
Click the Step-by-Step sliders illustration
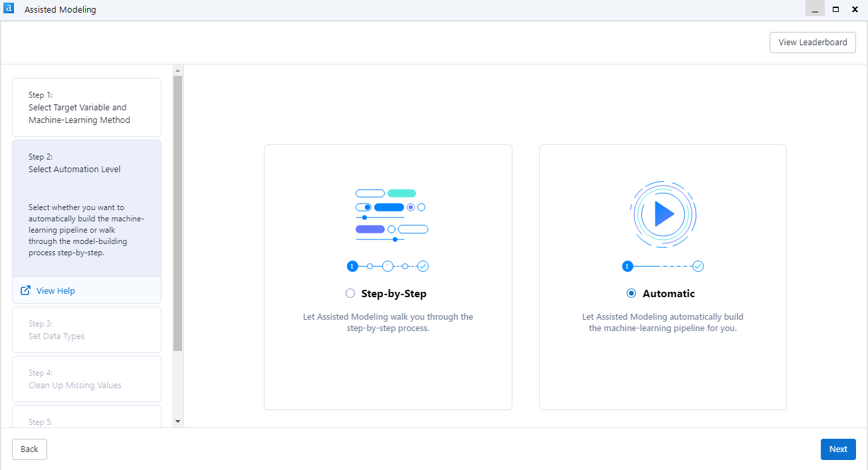tap(391, 215)
